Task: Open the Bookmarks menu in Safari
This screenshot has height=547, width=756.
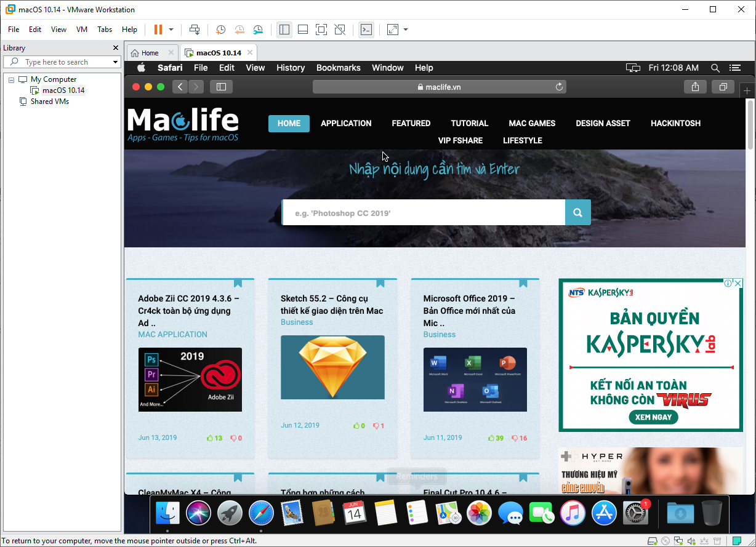Action: pos(338,68)
